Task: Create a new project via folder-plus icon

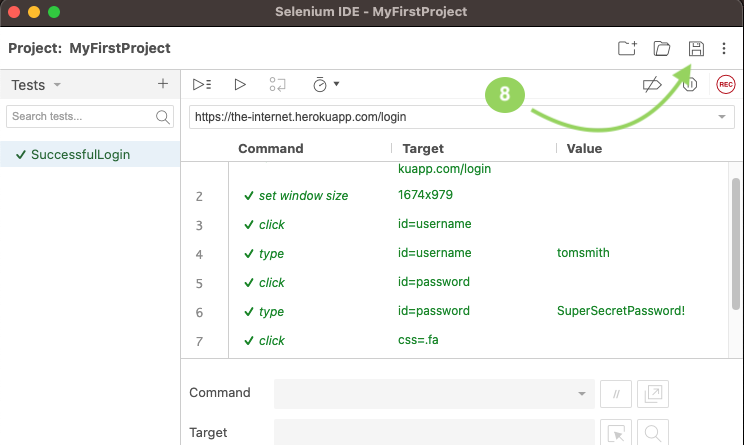Action: 627,48
